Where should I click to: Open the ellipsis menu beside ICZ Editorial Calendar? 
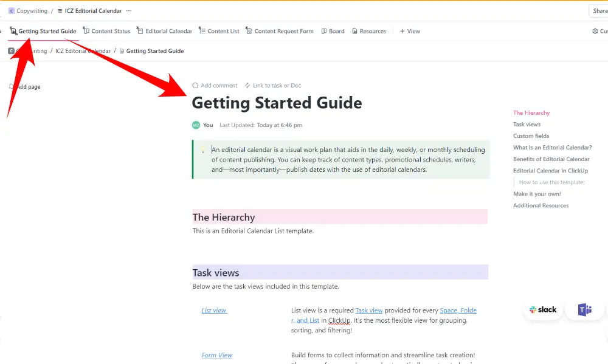(128, 11)
